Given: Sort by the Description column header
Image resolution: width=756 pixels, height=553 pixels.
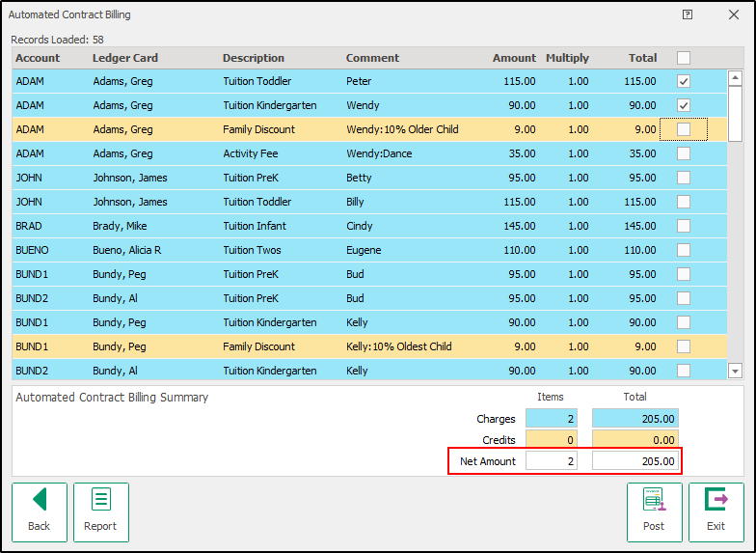Looking at the screenshot, I should pyautogui.click(x=254, y=58).
